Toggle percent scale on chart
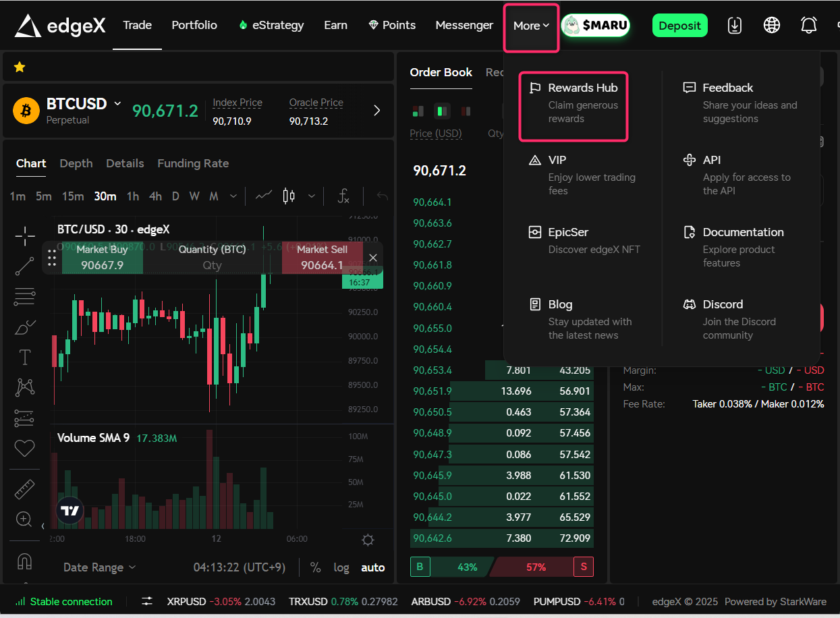Screen dimensions: 840x618 (x=315, y=567)
